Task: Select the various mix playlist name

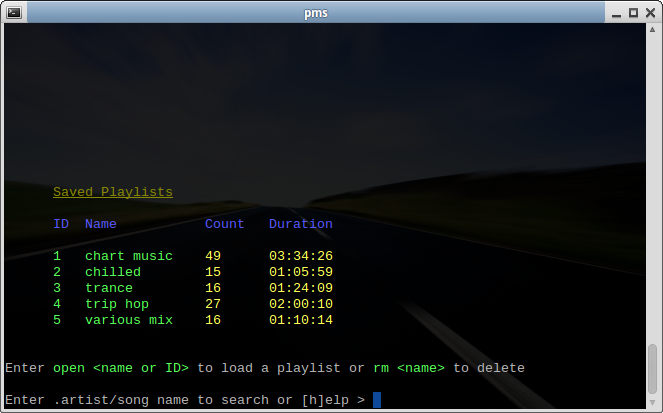Action: coord(129,320)
